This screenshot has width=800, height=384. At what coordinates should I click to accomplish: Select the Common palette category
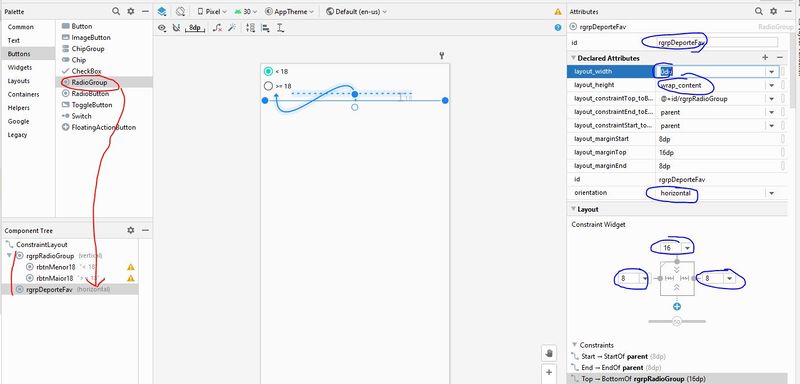[x=21, y=27]
